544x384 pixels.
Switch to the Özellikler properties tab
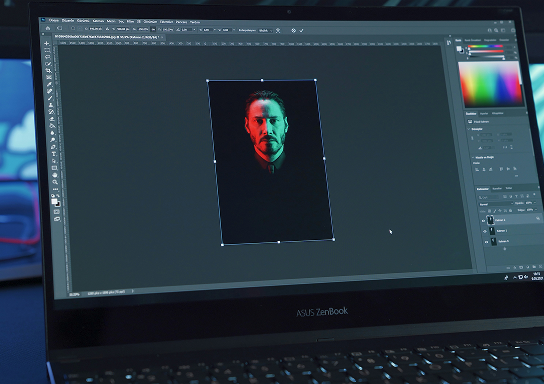(471, 113)
